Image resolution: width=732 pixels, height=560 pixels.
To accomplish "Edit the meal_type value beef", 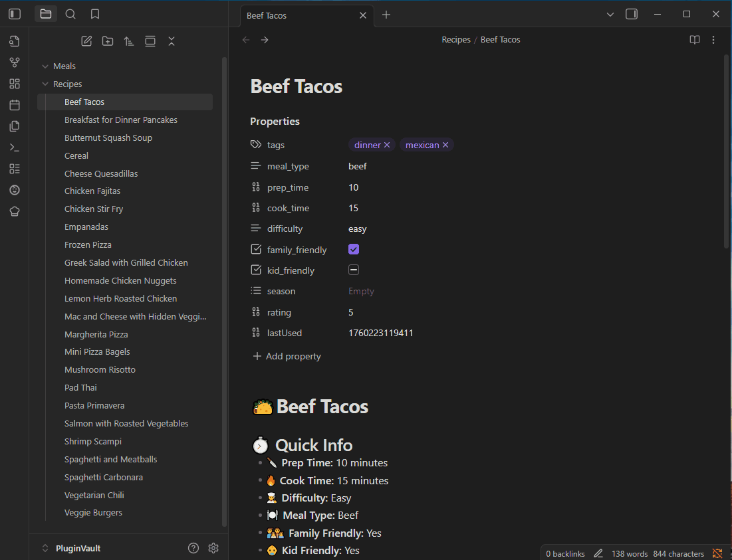I will pyautogui.click(x=358, y=167).
